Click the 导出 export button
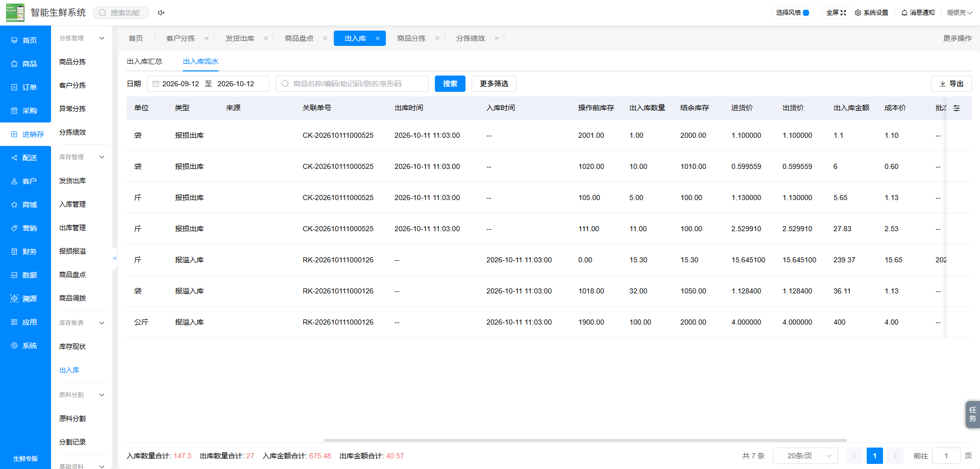The image size is (980, 469). (x=951, y=84)
